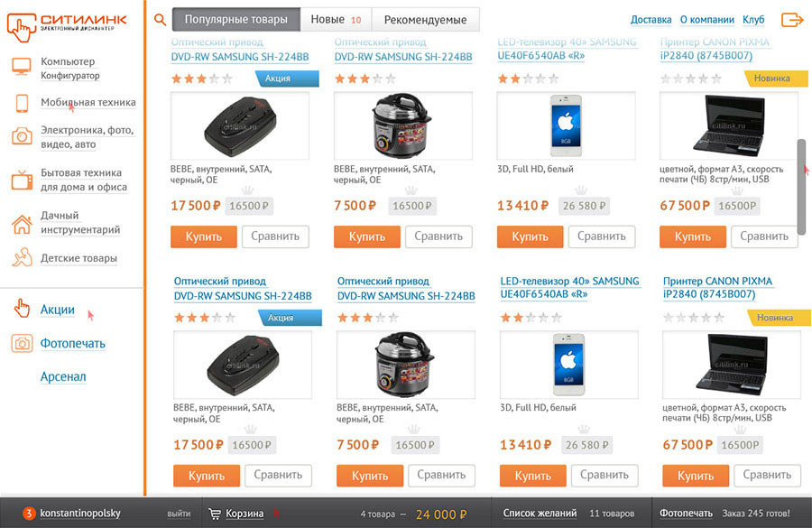Open the Новые tab
This screenshot has height=528, width=812.
tap(335, 19)
